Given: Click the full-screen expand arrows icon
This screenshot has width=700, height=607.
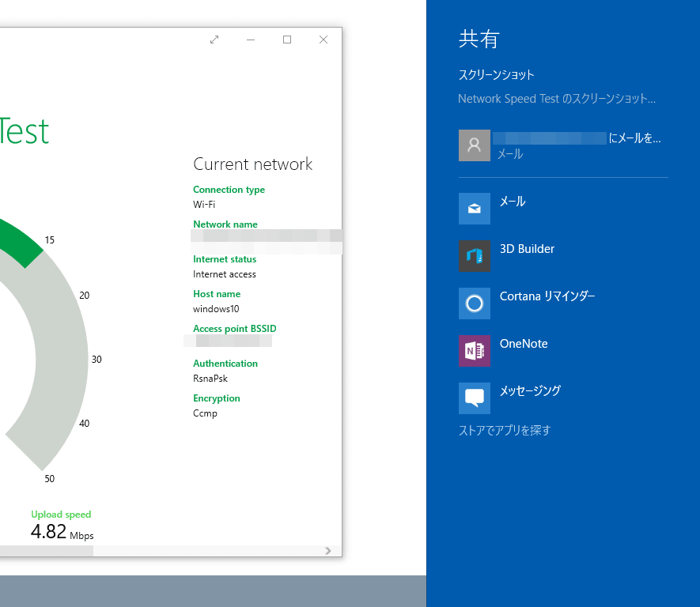Looking at the screenshot, I should click(x=214, y=40).
